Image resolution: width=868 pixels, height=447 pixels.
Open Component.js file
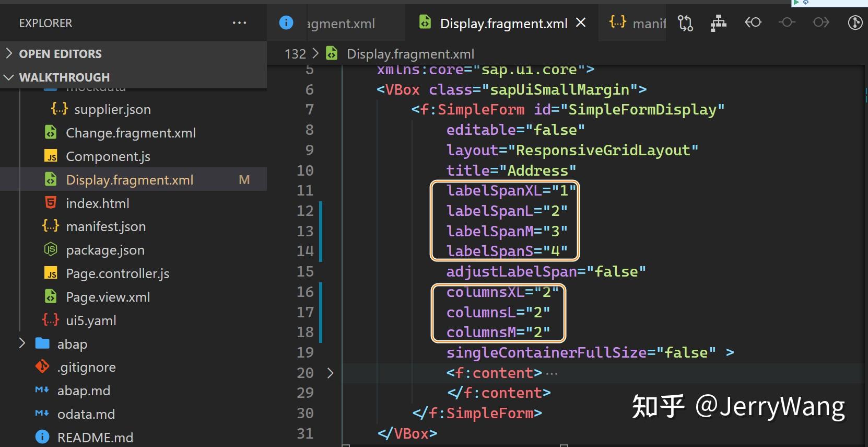(108, 156)
